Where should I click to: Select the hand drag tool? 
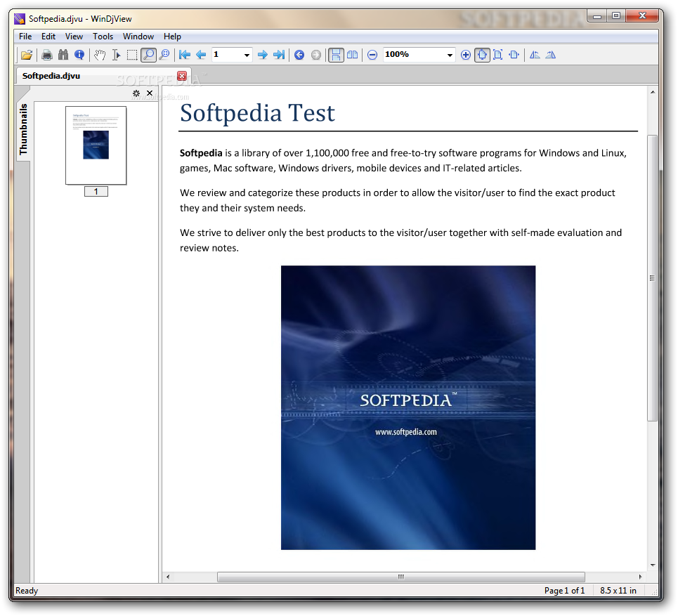pyautogui.click(x=100, y=55)
